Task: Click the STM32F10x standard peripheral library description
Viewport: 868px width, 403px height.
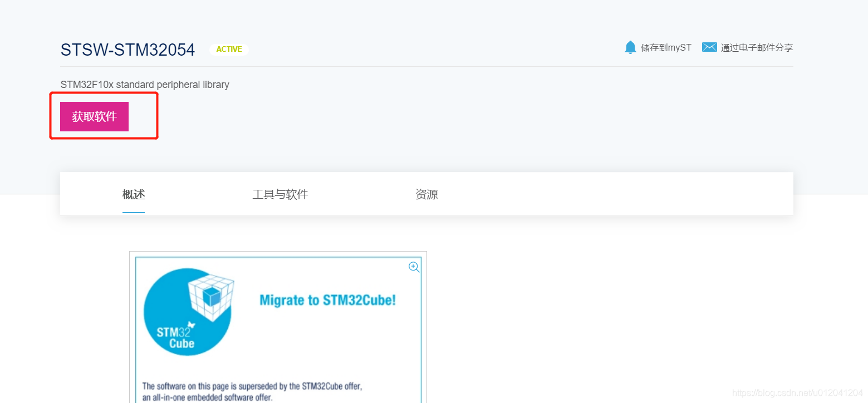Action: tap(145, 85)
